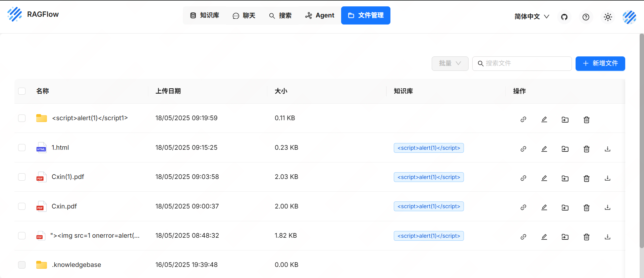Image resolution: width=644 pixels, height=278 pixels.
Task: Link Cxin.pdf to knowledge base
Action: [523, 207]
